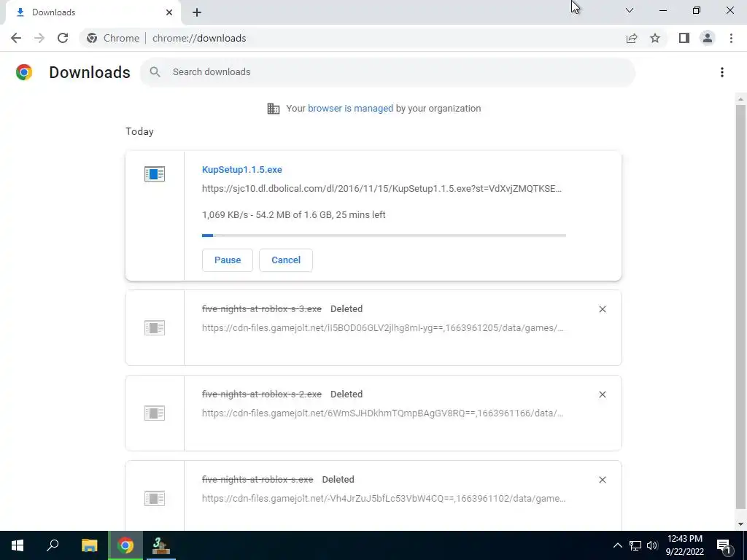Viewport: 747px width, 560px height.
Task: Remove five-nights-at-roblox-s-3.exe from list
Action: click(602, 309)
